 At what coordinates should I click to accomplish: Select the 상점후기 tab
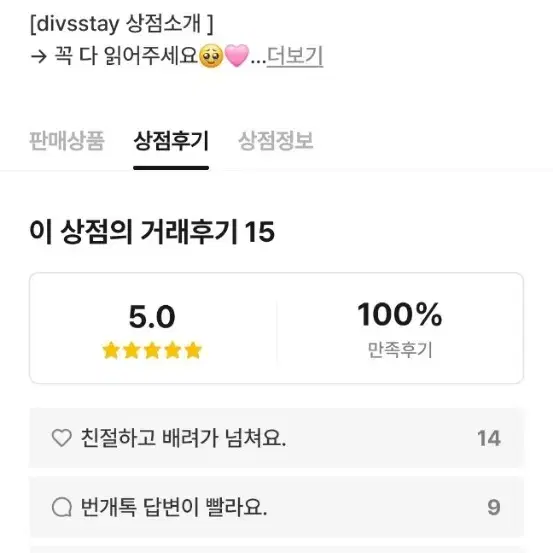(171, 141)
